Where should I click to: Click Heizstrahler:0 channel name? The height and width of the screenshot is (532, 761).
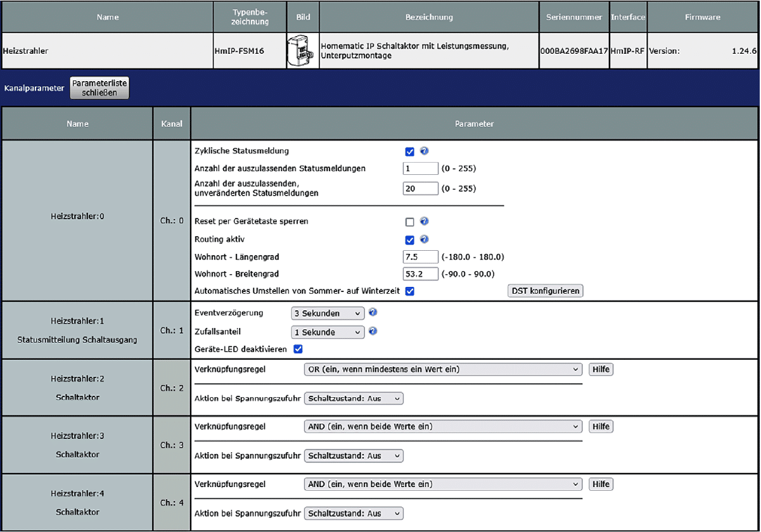pyautogui.click(x=77, y=216)
